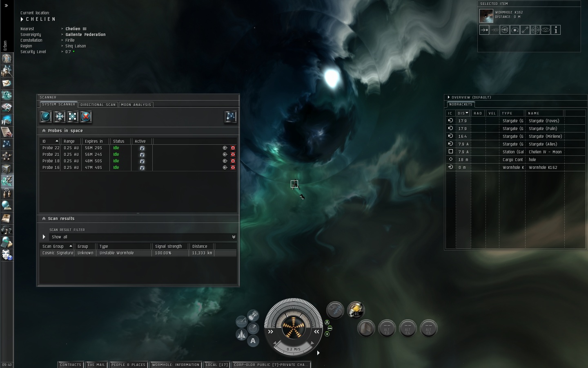Click the Keep at Range icon
This screenshot has height=368, width=588.
525,30
